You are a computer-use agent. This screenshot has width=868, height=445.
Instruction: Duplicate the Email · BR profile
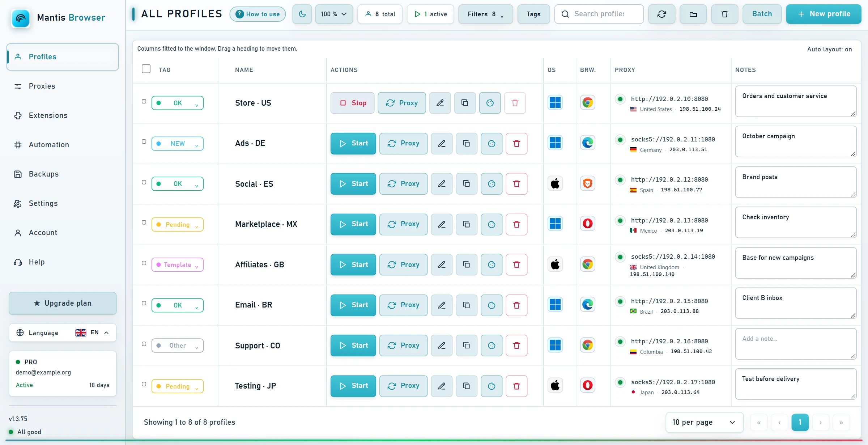[467, 305]
